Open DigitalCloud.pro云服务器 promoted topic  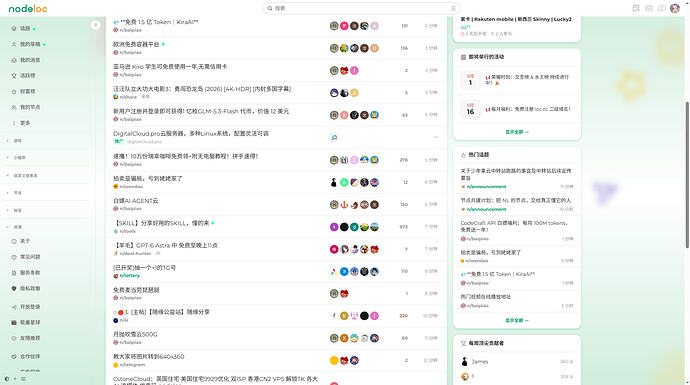tap(191, 133)
